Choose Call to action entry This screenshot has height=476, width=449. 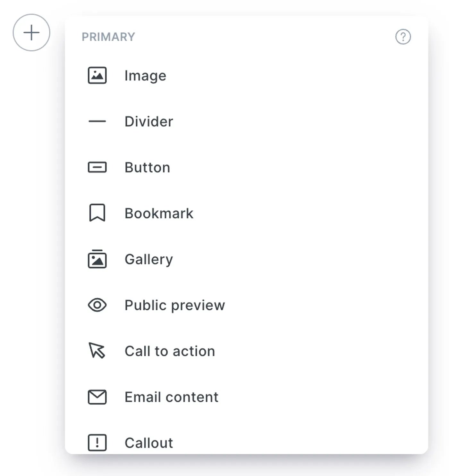pyautogui.click(x=246, y=351)
